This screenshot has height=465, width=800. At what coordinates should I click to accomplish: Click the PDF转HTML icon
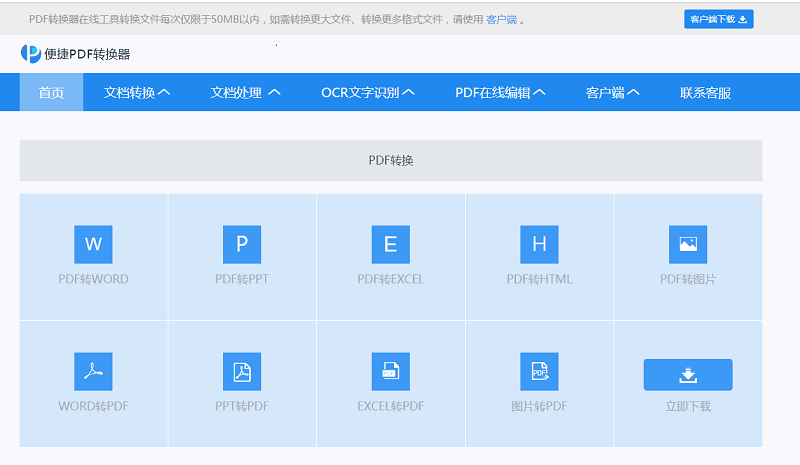tap(539, 244)
